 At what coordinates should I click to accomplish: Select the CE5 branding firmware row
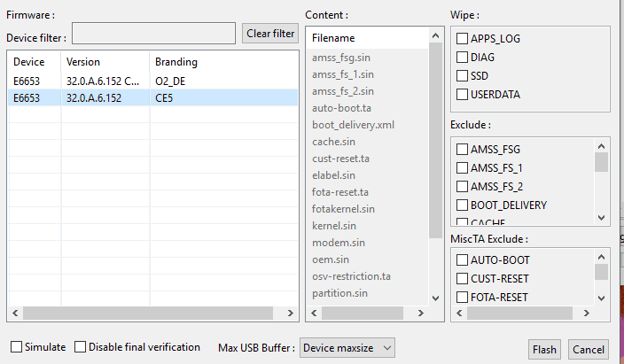tap(152, 97)
